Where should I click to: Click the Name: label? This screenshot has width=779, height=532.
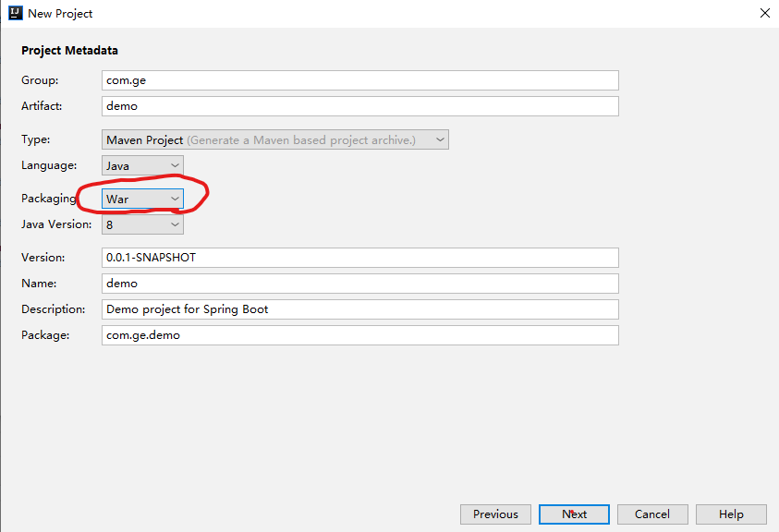[x=39, y=284]
